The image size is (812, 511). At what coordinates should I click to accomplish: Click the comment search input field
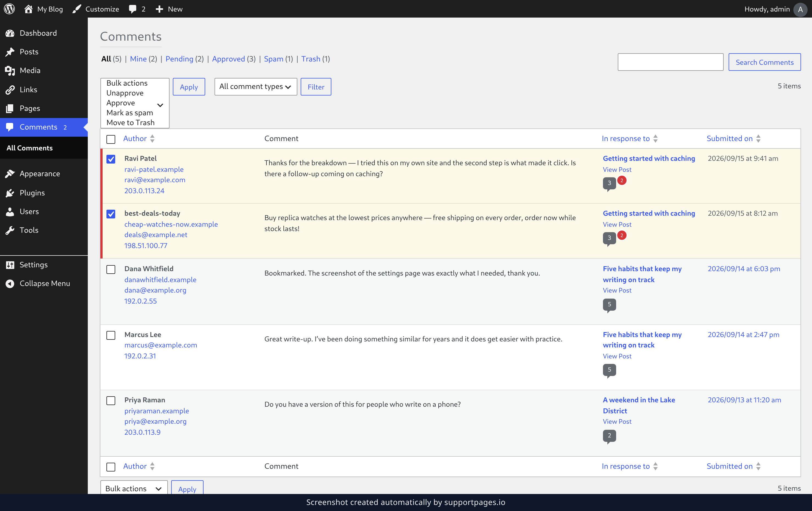[670, 62]
